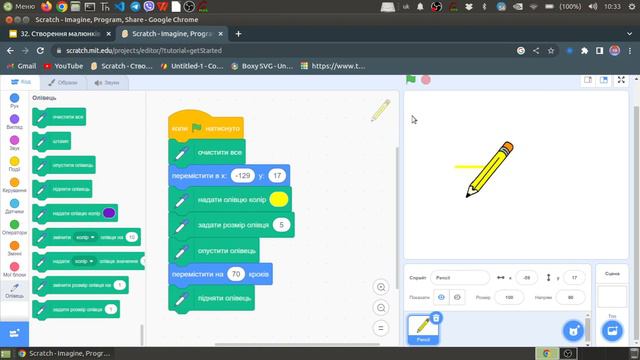Select the Датчики blocks category circle

point(14,203)
